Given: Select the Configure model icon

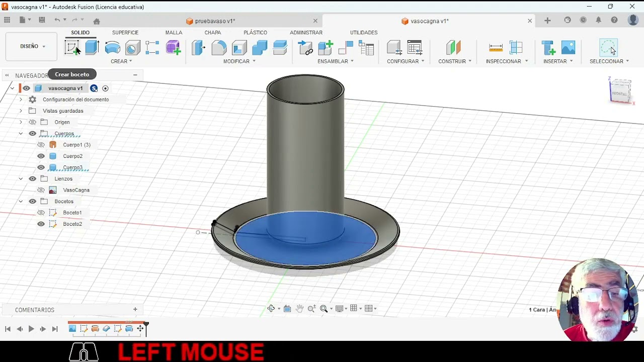Looking at the screenshot, I should pyautogui.click(x=394, y=48).
